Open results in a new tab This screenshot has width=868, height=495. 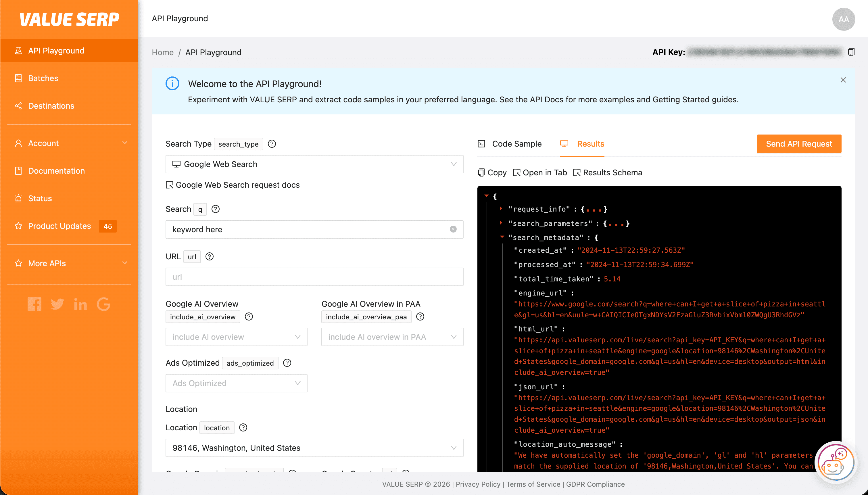tap(540, 173)
